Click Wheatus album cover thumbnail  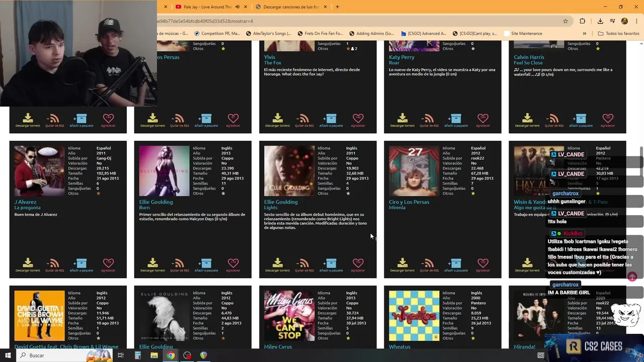414,316
